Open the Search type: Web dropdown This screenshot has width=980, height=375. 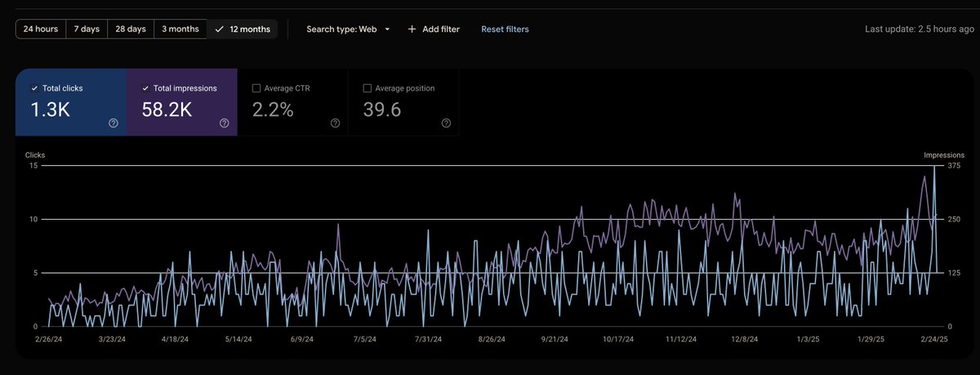(349, 29)
